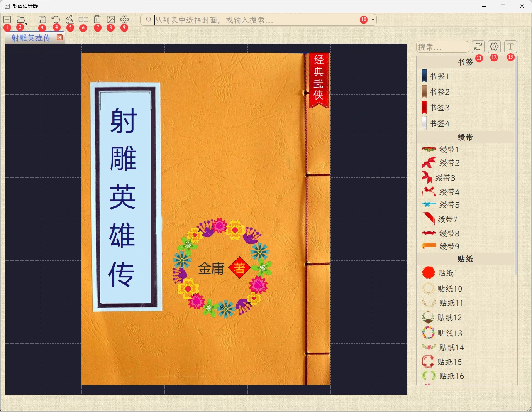Screen dimensions: 532x412
Task: Add text with the T button
Action: (x=510, y=47)
